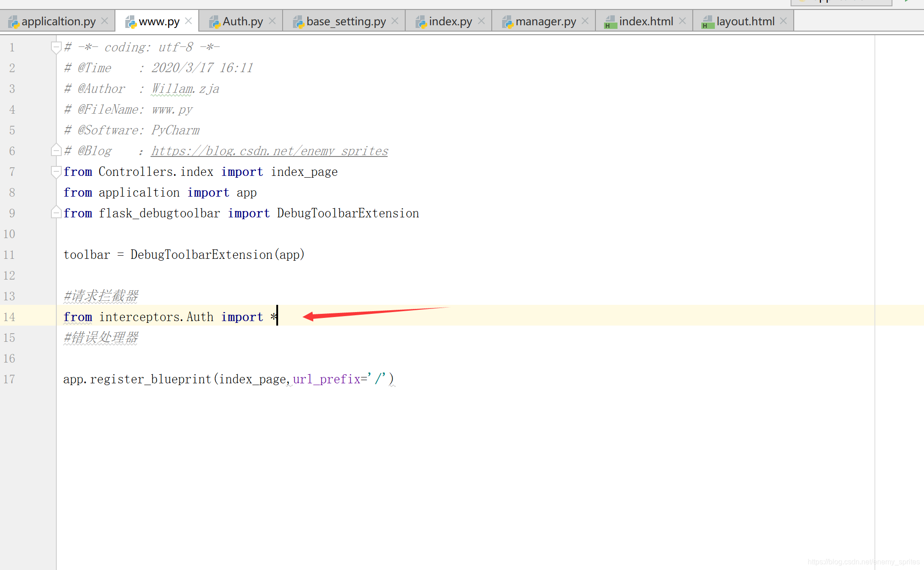Screen dimensions: 924x570
Task: Close the www.py tab
Action: (188, 21)
